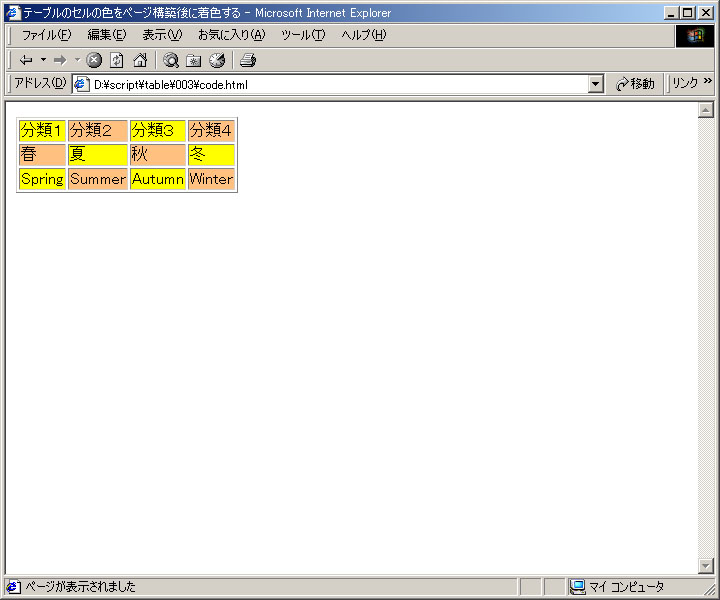This screenshot has height=600, width=720.
Task: Click the Back arrow toolbar button
Action: [x=26, y=60]
